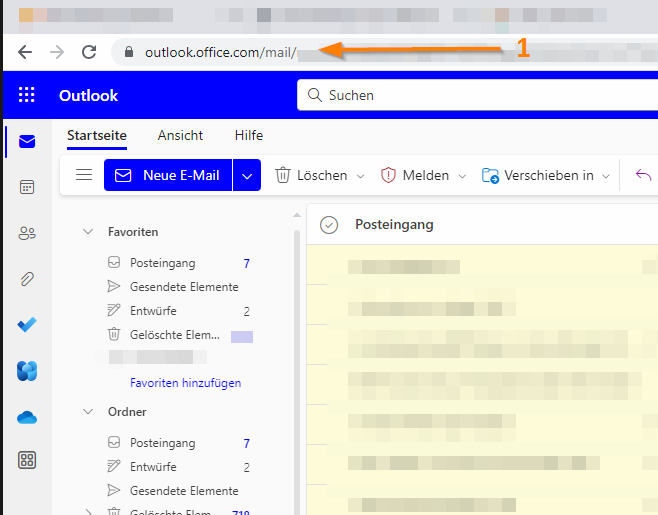The height and width of the screenshot is (515, 658).
Task: Click Verschieben in toolbar button
Action: coord(538,175)
